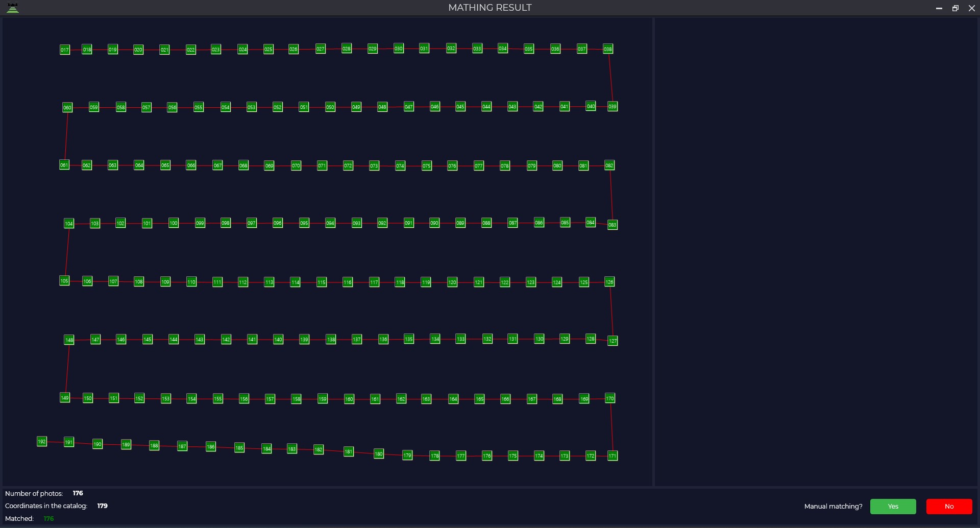The image size is (980, 528).
Task: Click photo node 127
Action: point(612,341)
